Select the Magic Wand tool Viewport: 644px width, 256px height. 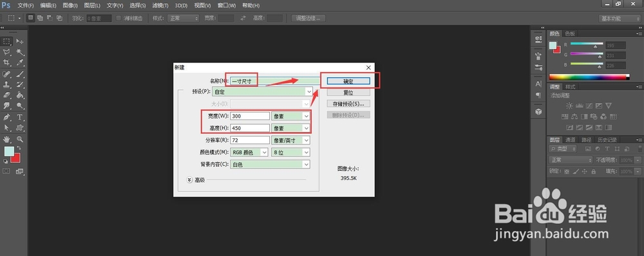pos(20,52)
